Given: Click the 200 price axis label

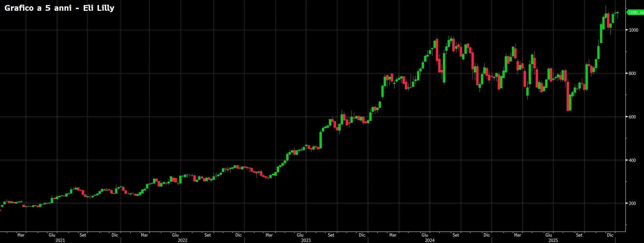Looking at the screenshot, I should 632,203.
